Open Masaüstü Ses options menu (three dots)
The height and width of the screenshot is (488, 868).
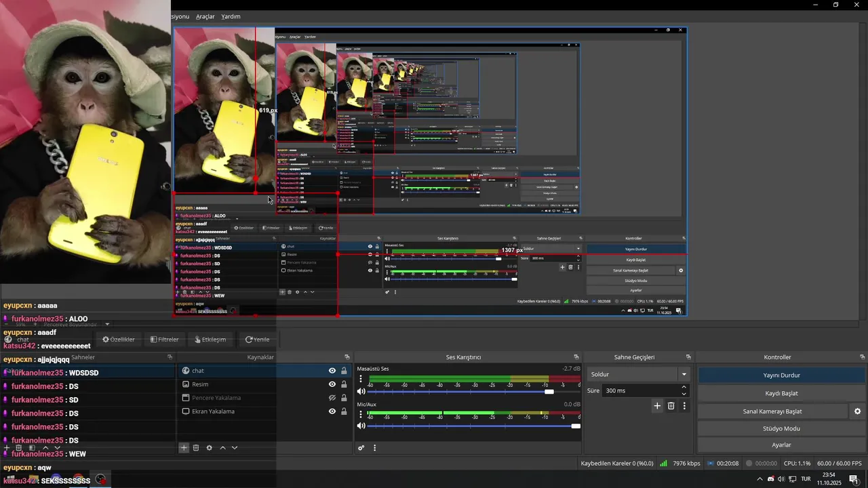pos(361,379)
